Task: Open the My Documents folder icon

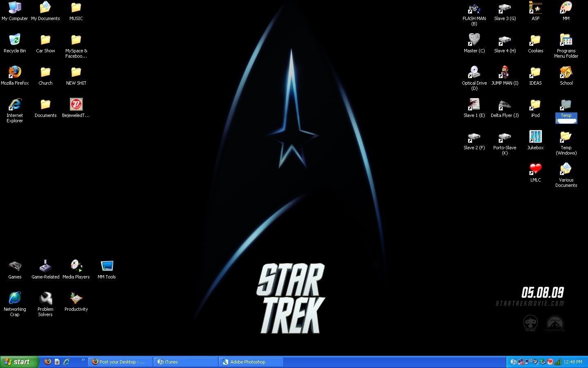Action: click(45, 11)
